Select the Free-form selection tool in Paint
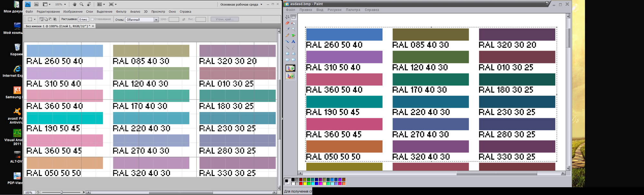The width and height of the screenshot is (644, 195). [x=287, y=17]
